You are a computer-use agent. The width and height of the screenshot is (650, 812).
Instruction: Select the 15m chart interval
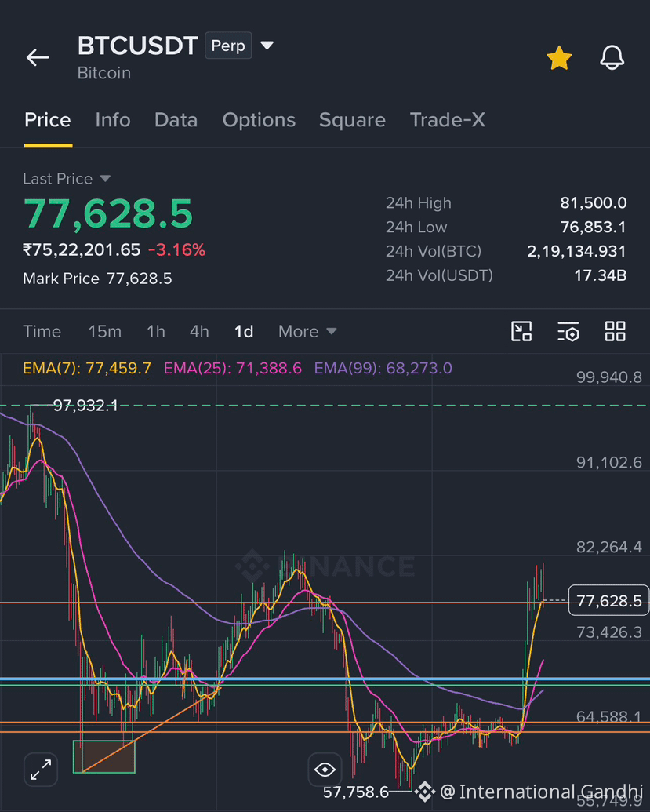[x=104, y=331]
